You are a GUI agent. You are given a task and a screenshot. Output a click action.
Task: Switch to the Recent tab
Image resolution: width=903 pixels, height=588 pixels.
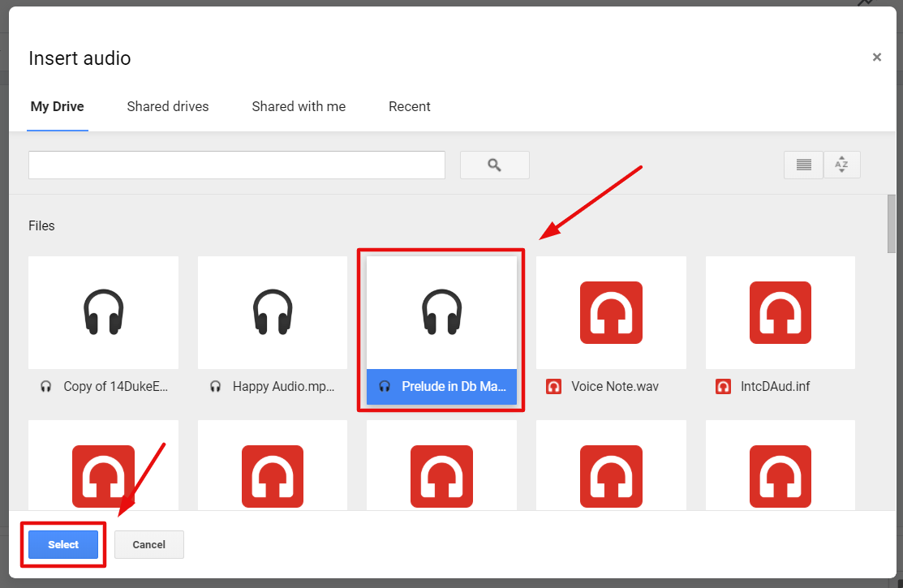[409, 106]
